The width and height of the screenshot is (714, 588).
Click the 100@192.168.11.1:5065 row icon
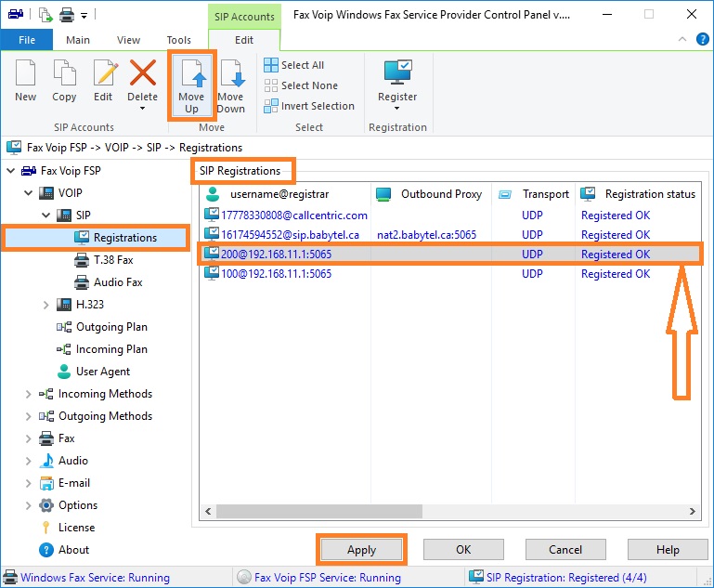pyautogui.click(x=212, y=273)
